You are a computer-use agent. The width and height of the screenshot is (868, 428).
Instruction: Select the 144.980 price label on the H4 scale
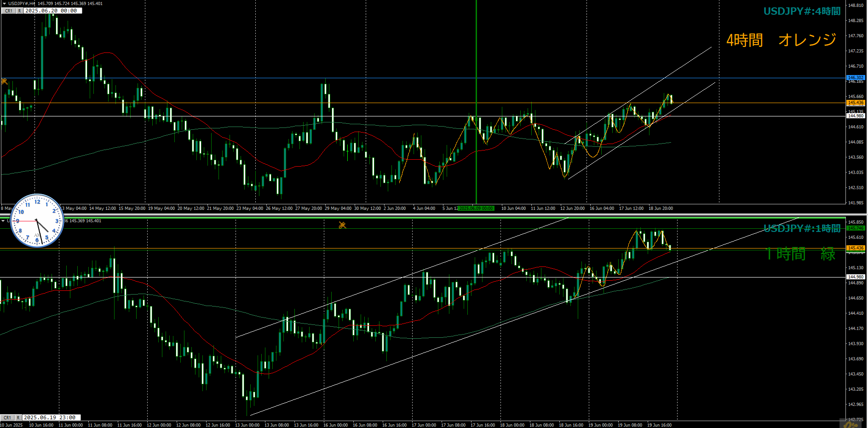[x=856, y=116]
